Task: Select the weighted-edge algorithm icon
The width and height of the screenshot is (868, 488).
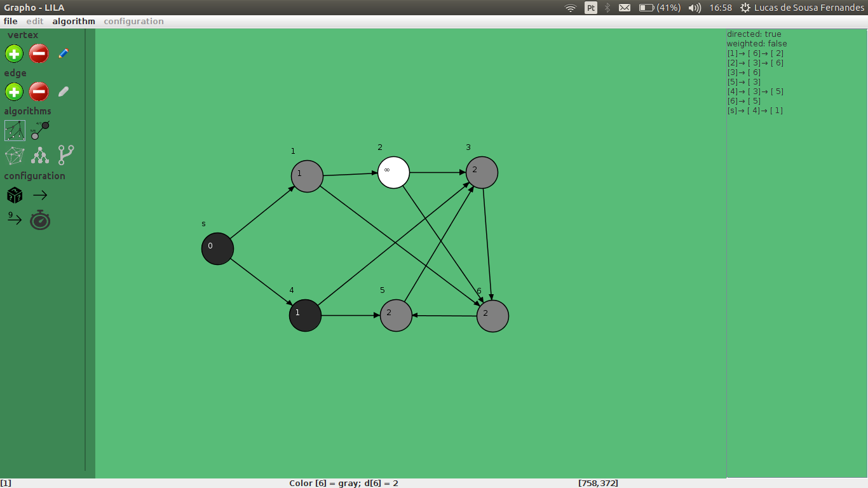Action: tap(39, 130)
